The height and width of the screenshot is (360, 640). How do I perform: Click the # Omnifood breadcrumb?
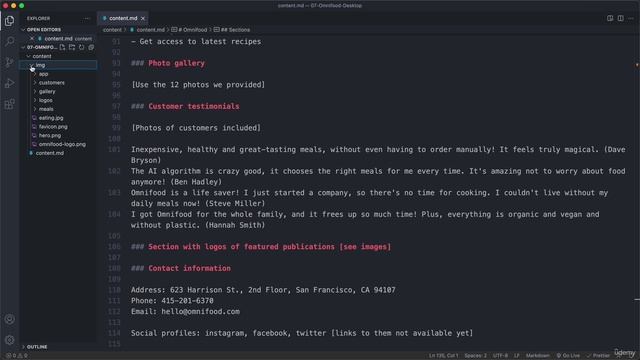192,30
